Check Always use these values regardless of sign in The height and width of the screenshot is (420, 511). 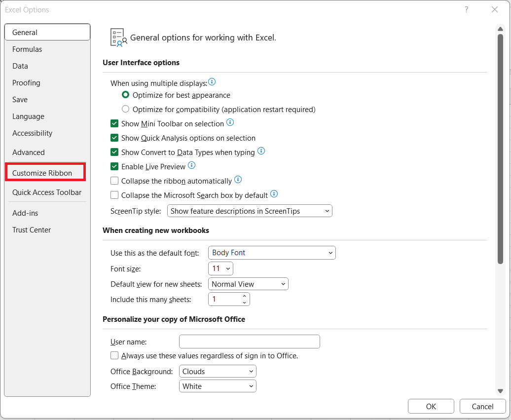click(114, 356)
